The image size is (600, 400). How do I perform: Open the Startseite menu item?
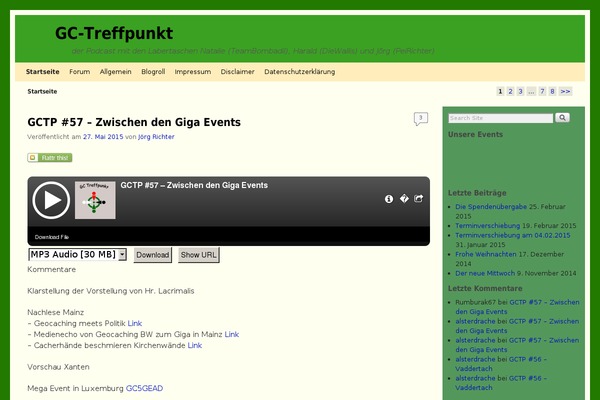[42, 72]
